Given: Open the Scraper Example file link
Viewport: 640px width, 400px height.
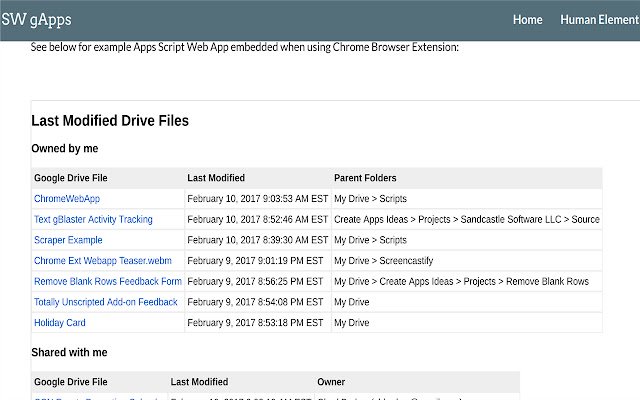Looking at the screenshot, I should (68, 240).
